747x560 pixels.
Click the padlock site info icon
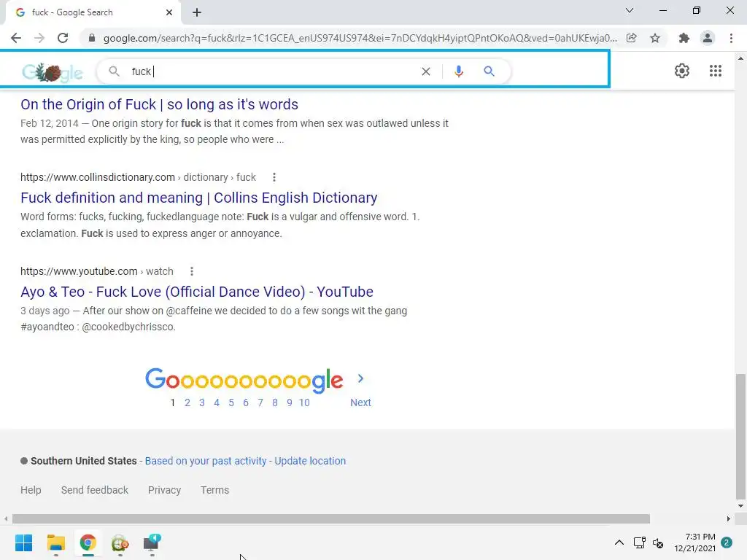[92, 38]
